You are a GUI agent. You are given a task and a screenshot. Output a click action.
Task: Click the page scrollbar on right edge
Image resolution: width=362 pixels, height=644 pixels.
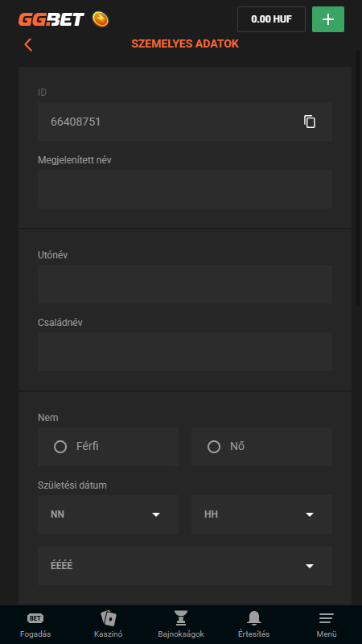360,176
